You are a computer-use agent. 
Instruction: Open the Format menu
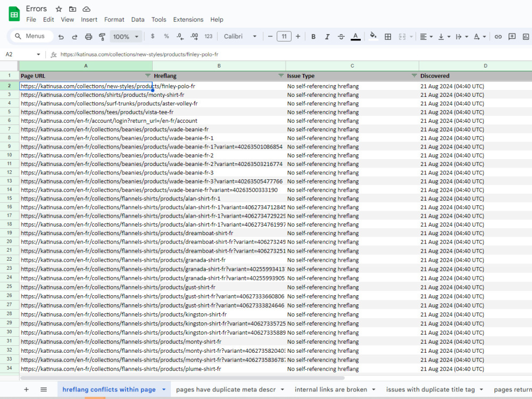(114, 20)
